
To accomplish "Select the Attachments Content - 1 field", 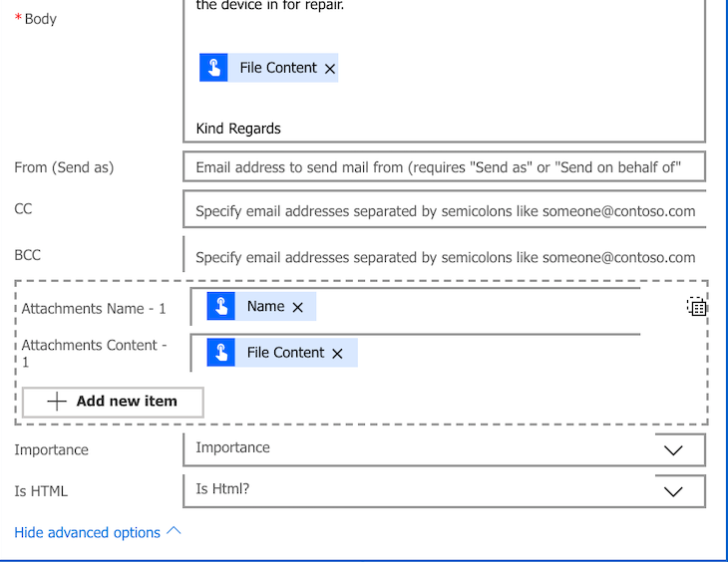I will (x=415, y=353).
